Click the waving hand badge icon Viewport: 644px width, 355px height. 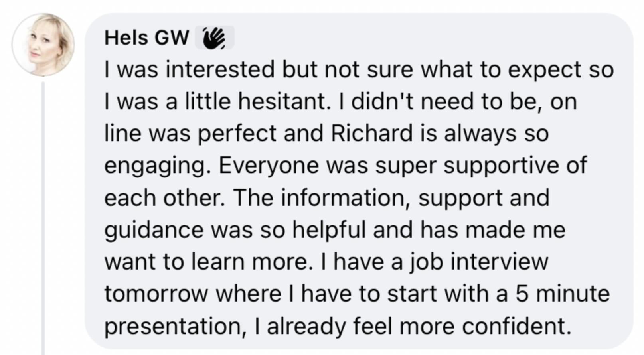tap(214, 38)
